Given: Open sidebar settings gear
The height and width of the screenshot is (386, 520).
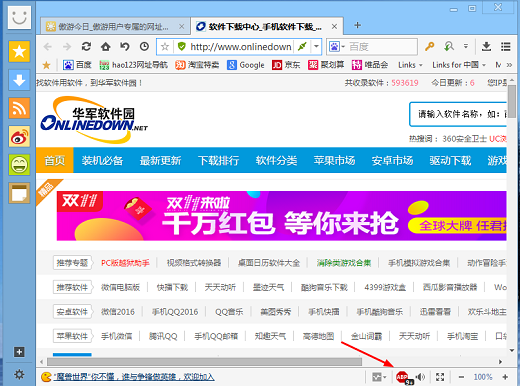Looking at the screenshot, I should coord(19,374).
